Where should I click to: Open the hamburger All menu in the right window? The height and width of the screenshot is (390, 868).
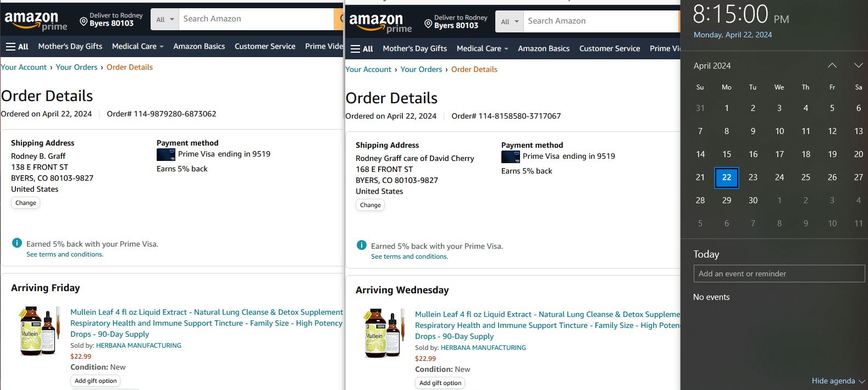[x=362, y=48]
